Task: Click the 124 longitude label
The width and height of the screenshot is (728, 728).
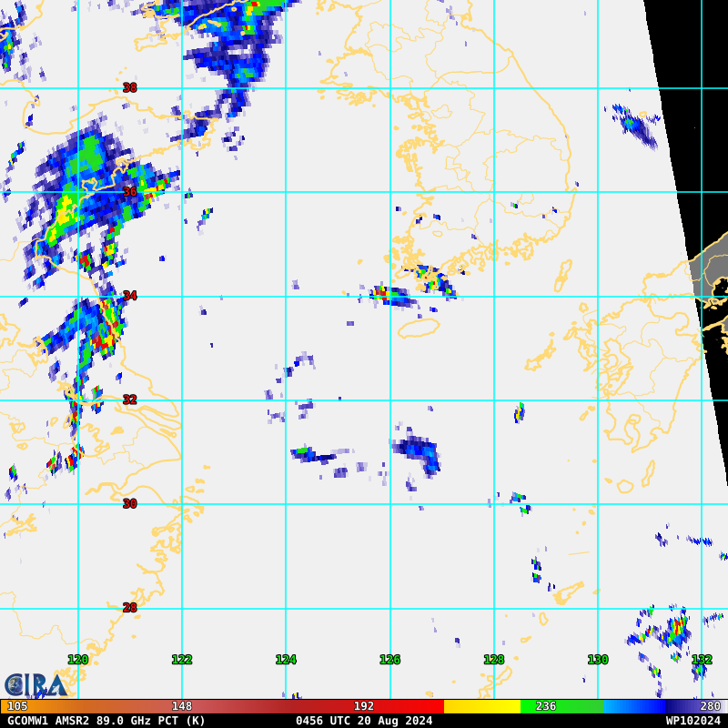Action: pyautogui.click(x=286, y=660)
